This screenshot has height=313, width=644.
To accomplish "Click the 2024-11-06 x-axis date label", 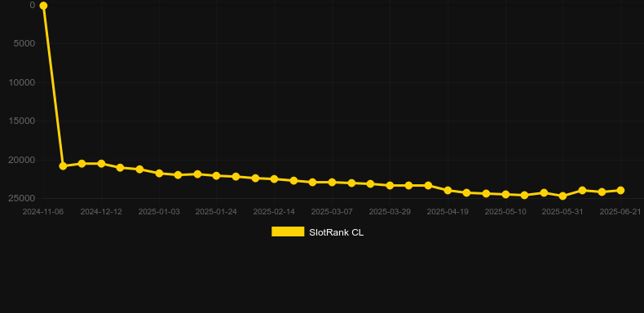I will [43, 212].
